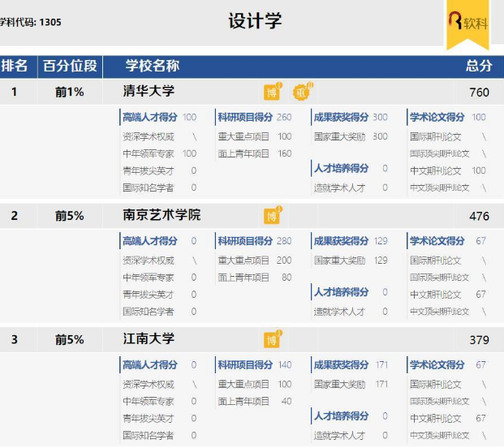This screenshot has width=504, height=448.
Task: Click the 软科 logo badge
Action: (x=468, y=23)
